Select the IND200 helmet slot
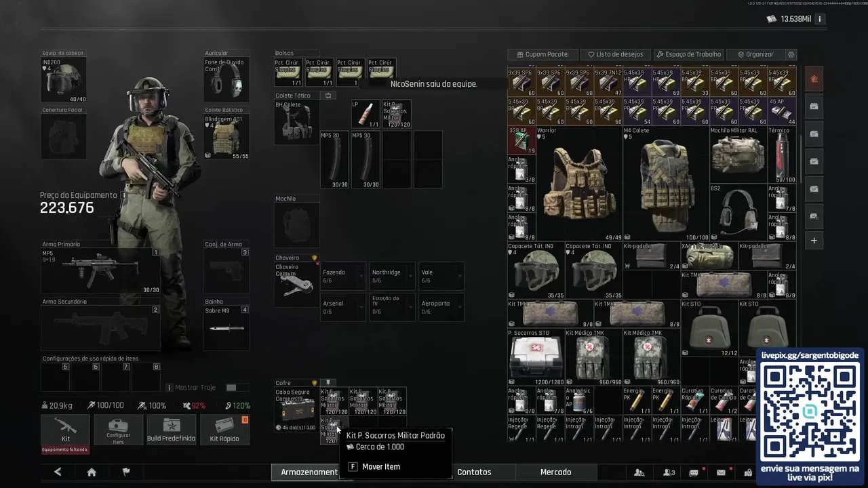868x488 pixels. point(64,80)
